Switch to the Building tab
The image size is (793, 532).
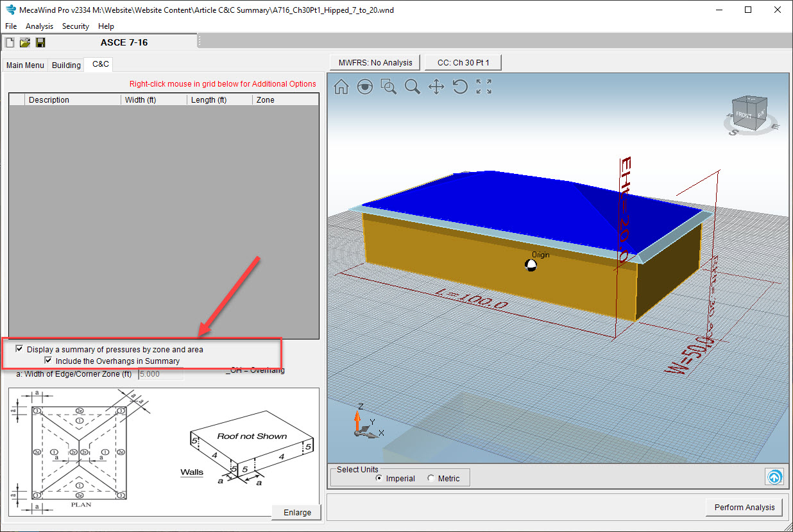coord(66,65)
